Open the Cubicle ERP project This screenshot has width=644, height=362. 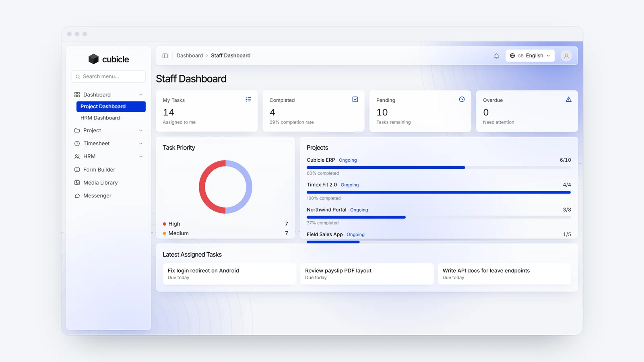321,160
